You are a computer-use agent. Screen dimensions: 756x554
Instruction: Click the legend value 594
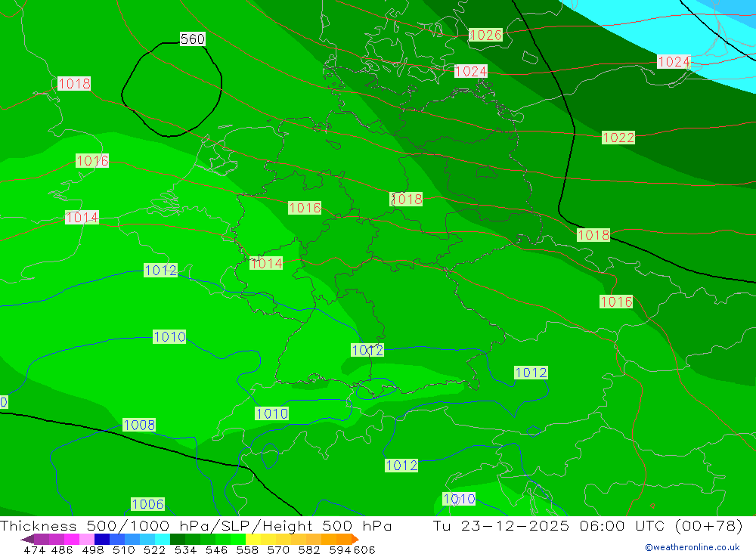click(340, 550)
